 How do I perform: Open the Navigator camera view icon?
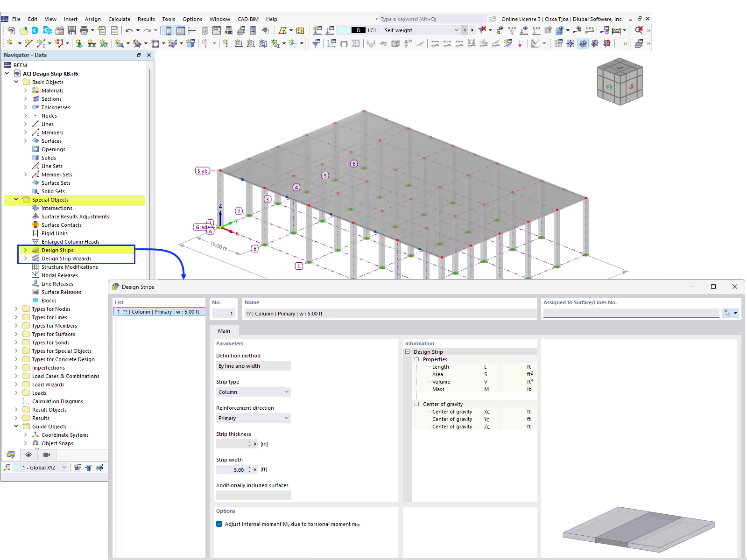pos(47,455)
